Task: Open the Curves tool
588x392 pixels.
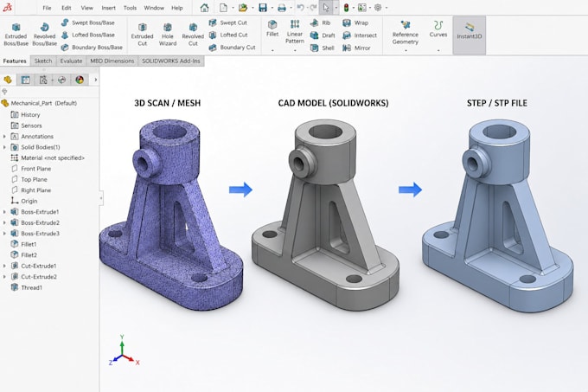Action: pos(438,29)
